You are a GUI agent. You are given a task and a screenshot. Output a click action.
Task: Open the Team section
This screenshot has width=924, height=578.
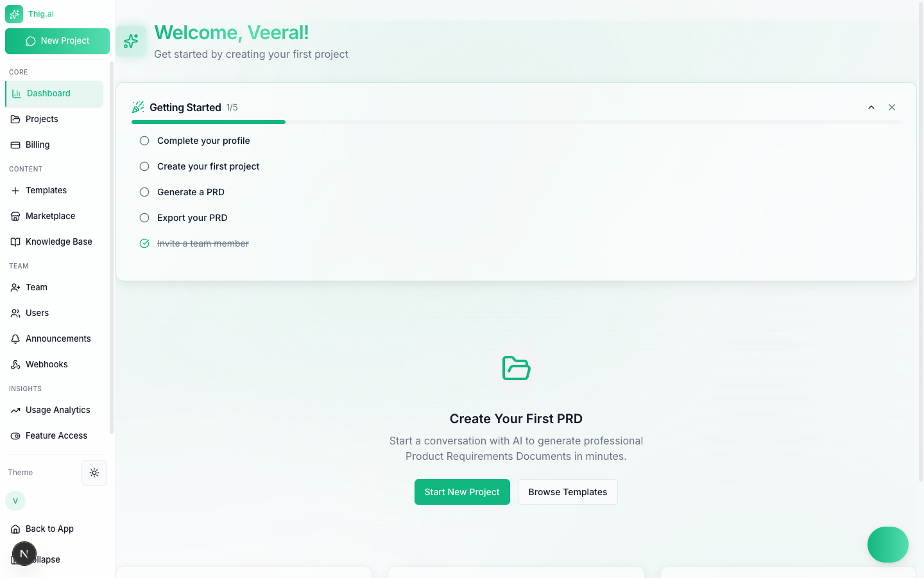(35, 287)
